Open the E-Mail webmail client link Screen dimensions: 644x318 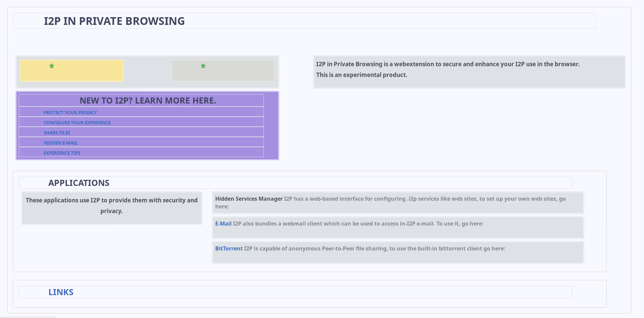click(223, 223)
